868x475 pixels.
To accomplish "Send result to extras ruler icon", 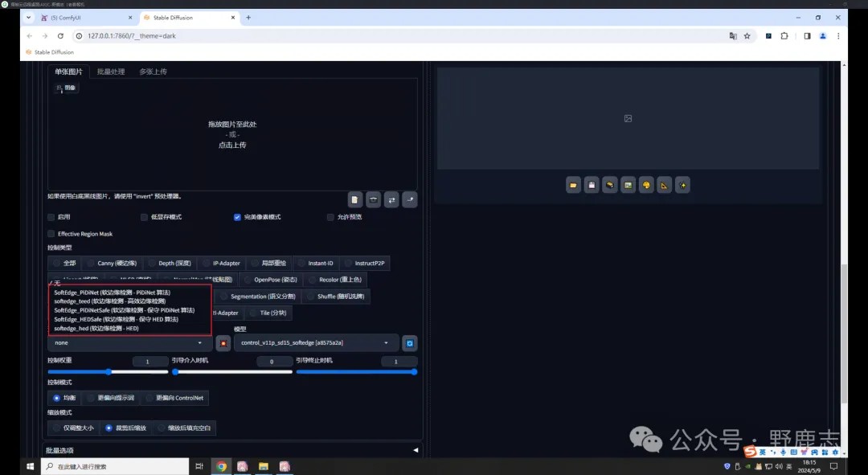I will (665, 185).
